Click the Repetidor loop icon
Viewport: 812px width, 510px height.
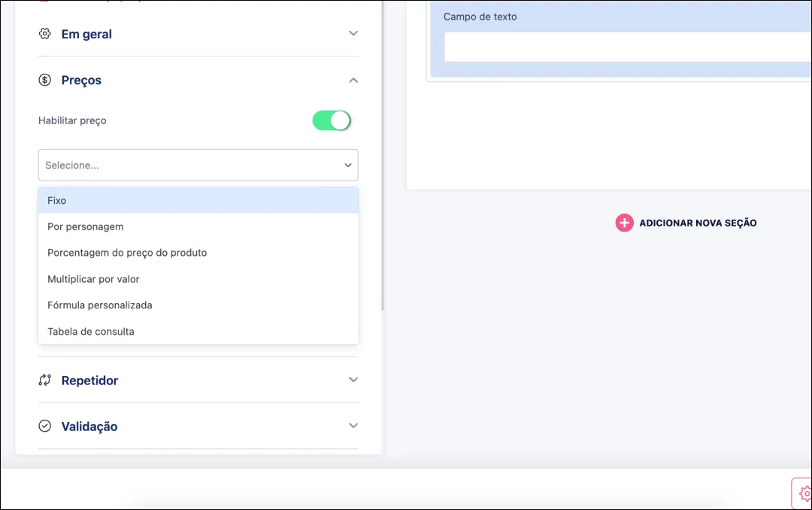pyautogui.click(x=44, y=381)
